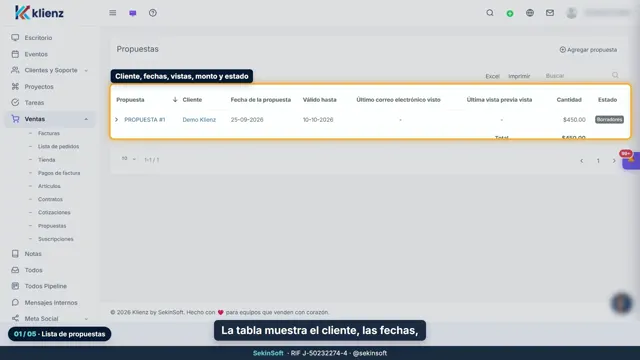Sort by the Cantidad column header
This screenshot has height=360, width=640.
[569, 100]
